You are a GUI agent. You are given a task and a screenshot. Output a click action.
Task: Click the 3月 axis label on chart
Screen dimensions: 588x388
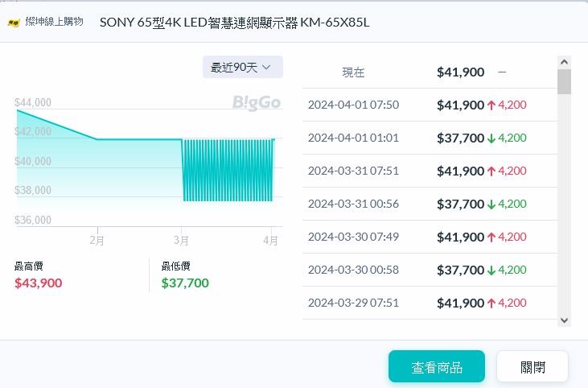[181, 240]
